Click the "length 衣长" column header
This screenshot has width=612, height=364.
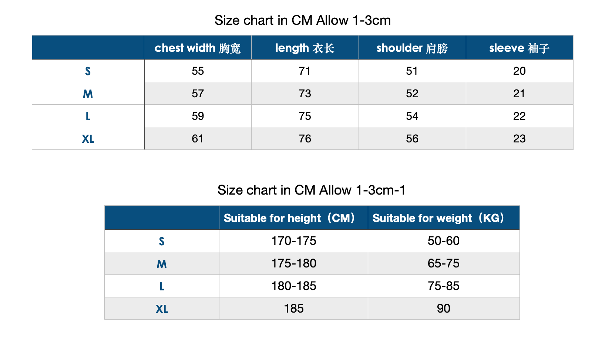point(305,48)
